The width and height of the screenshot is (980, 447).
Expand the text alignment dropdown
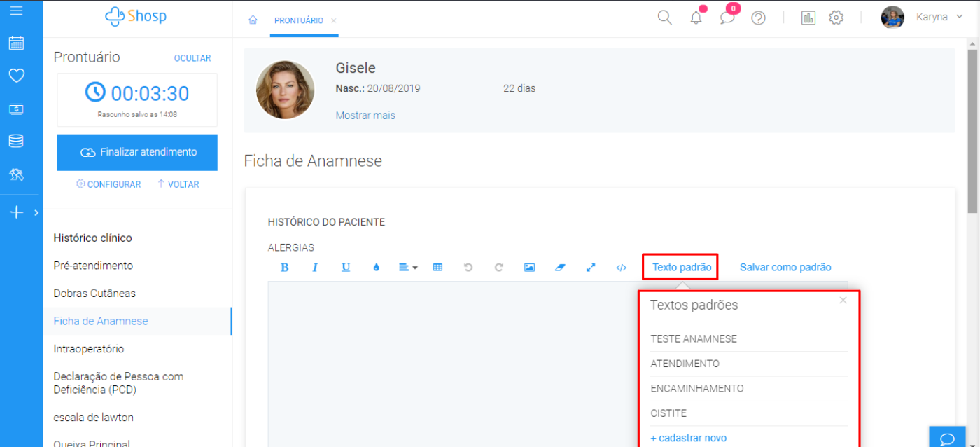(x=407, y=268)
